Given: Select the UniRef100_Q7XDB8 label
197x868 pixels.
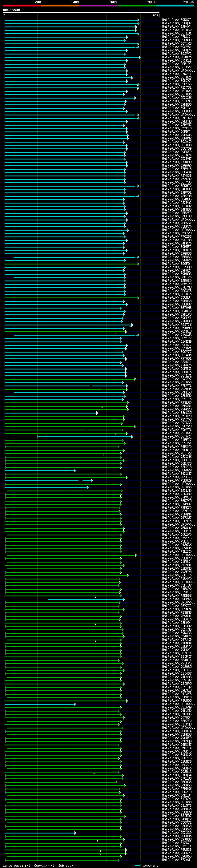Looking at the screenshot, I should tap(177, 162).
